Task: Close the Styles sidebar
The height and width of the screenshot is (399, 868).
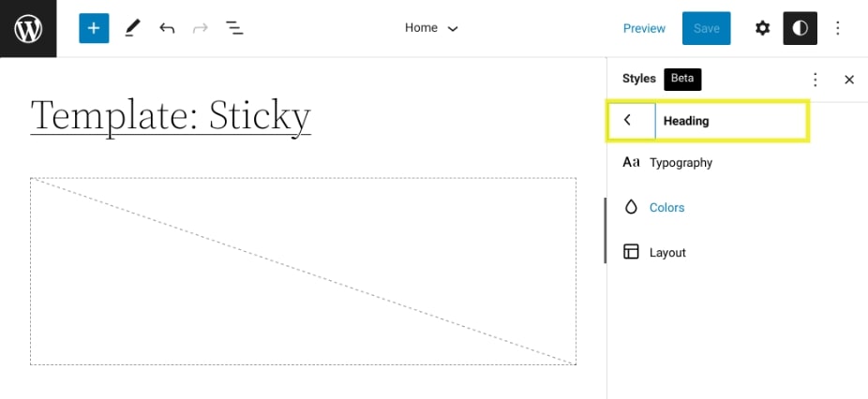Action: (x=849, y=80)
